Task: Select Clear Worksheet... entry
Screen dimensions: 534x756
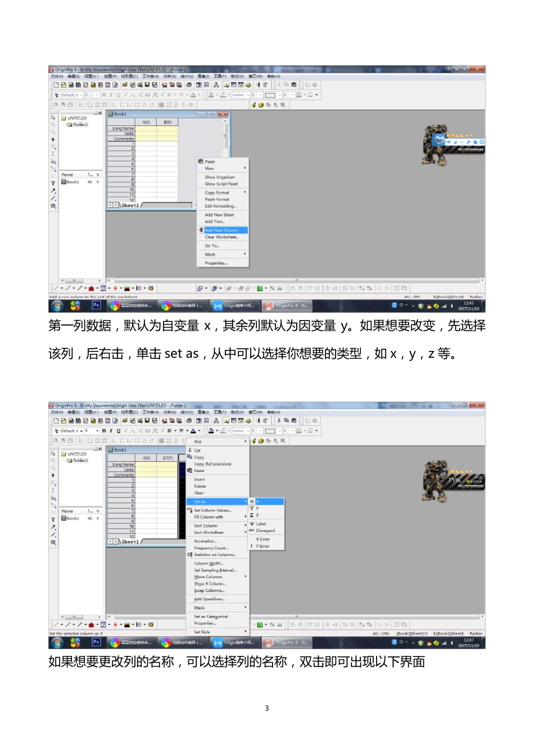Action: (223, 237)
